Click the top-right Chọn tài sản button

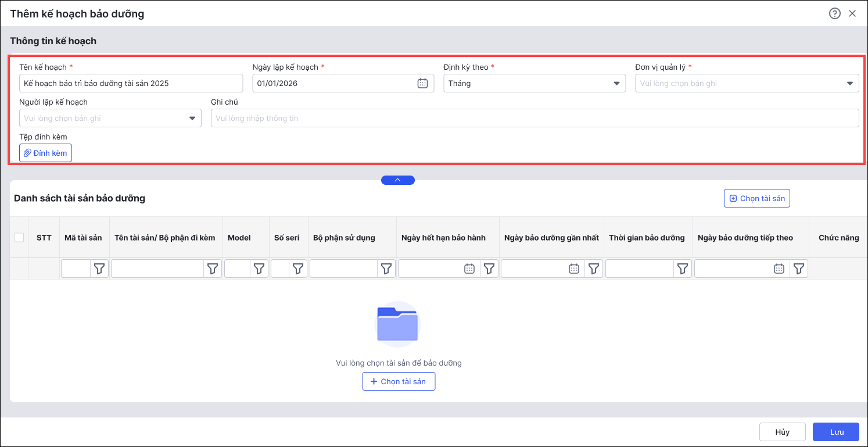[756, 198]
